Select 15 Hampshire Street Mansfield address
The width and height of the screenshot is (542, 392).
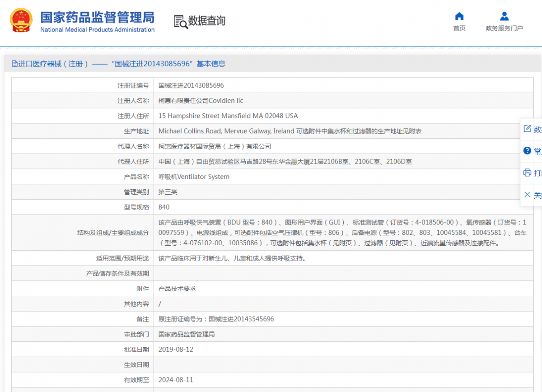(x=228, y=116)
